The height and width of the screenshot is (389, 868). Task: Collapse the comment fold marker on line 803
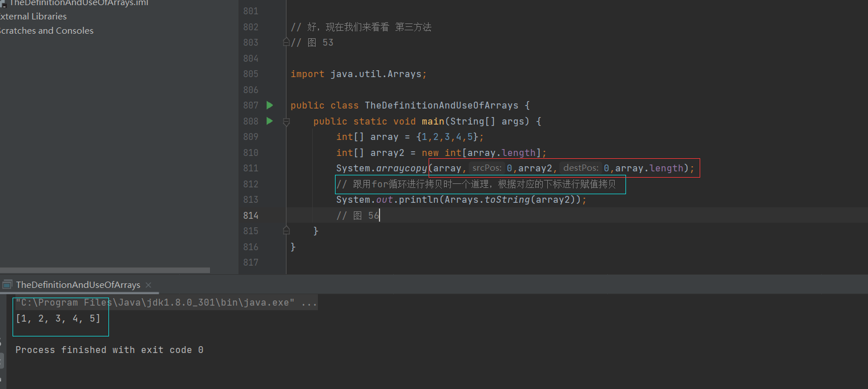tap(286, 42)
